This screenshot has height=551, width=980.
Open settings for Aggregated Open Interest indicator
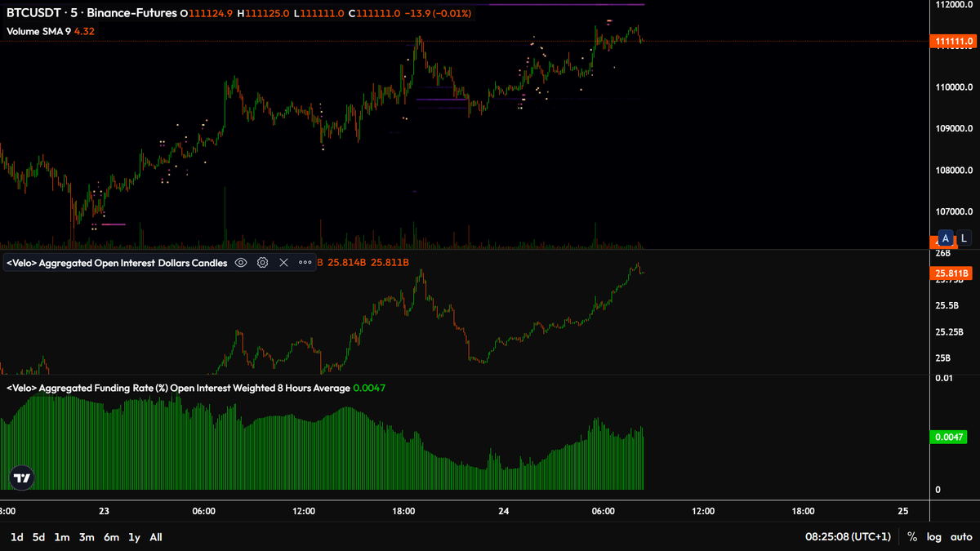tap(262, 263)
